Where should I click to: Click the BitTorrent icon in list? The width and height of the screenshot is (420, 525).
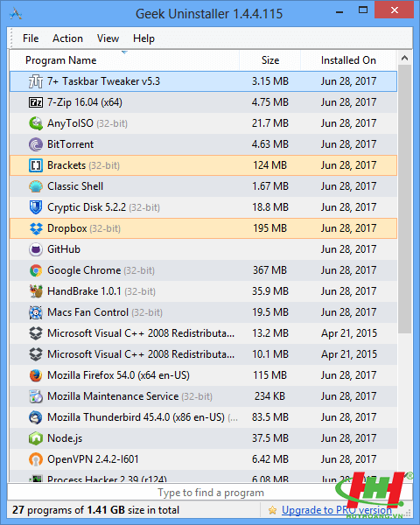pos(36,144)
